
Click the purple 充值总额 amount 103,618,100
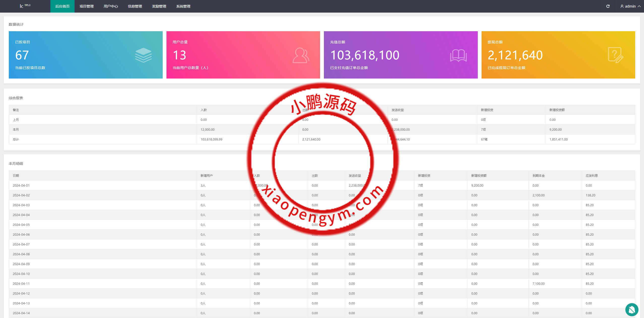click(x=364, y=55)
